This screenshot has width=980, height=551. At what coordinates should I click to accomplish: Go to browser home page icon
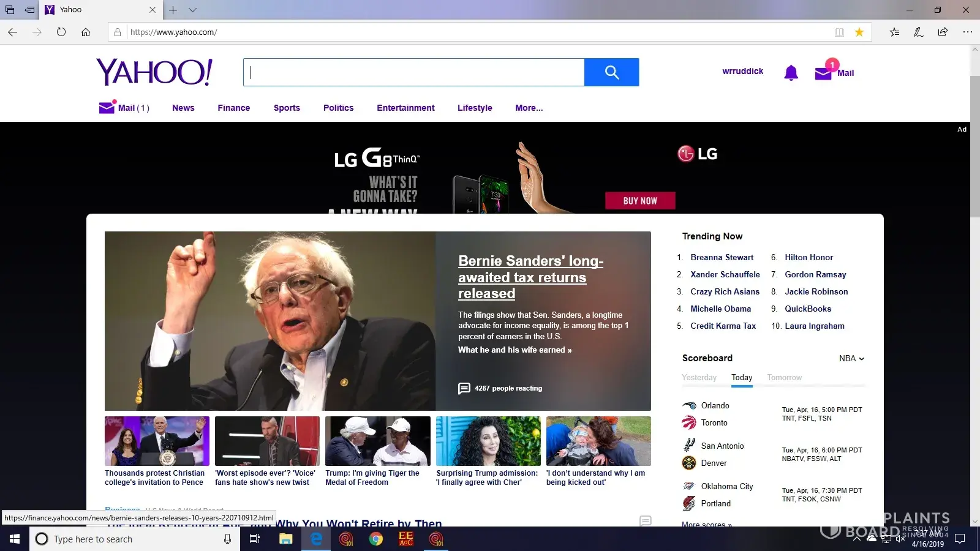86,32
